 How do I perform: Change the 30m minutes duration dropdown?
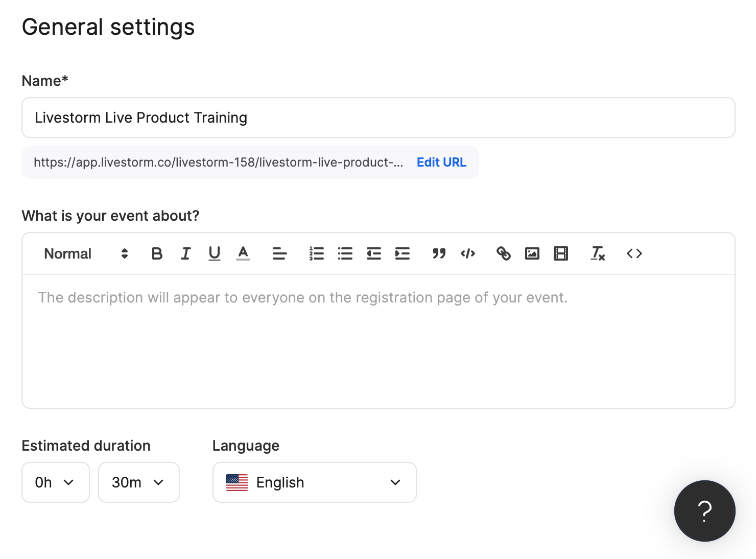139,482
